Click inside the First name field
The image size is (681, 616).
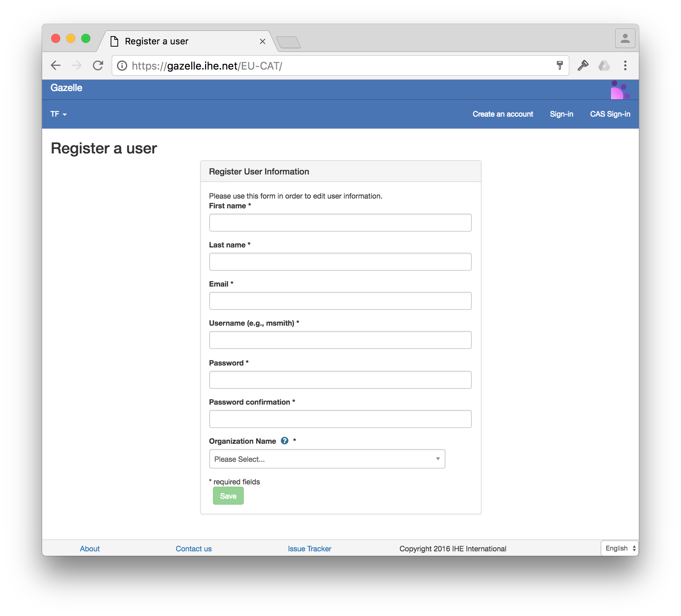pos(340,223)
